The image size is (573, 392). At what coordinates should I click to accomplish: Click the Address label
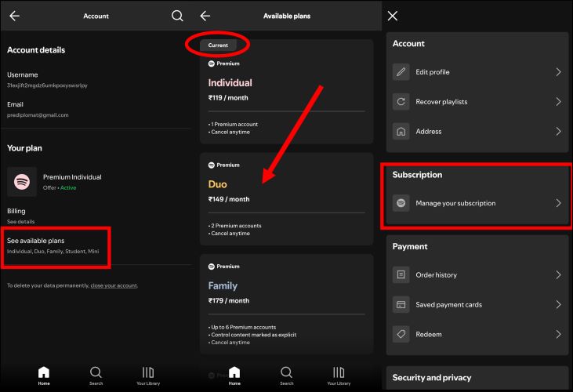point(428,131)
